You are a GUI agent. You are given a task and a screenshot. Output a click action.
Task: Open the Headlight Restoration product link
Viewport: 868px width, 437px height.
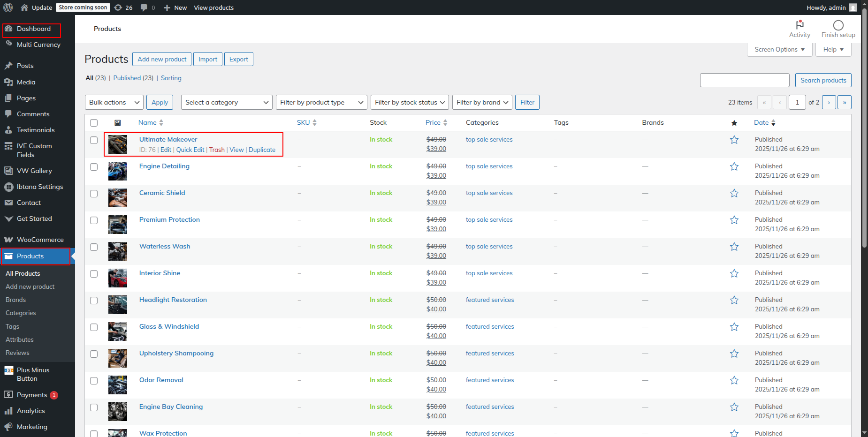pos(173,300)
